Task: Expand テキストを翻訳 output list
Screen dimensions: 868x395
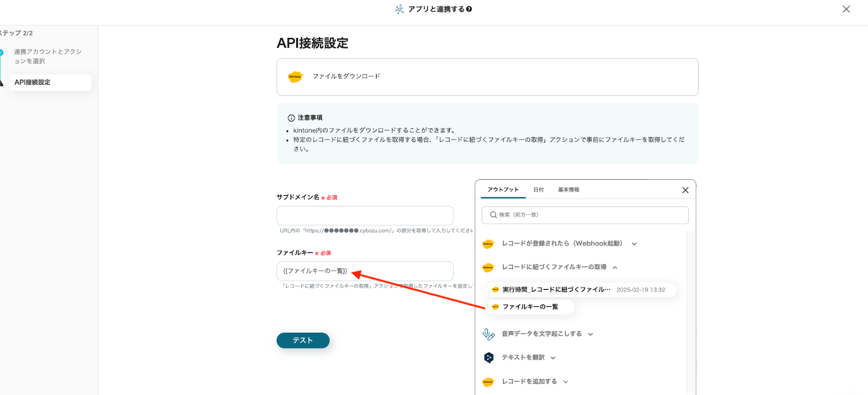Action: point(553,358)
